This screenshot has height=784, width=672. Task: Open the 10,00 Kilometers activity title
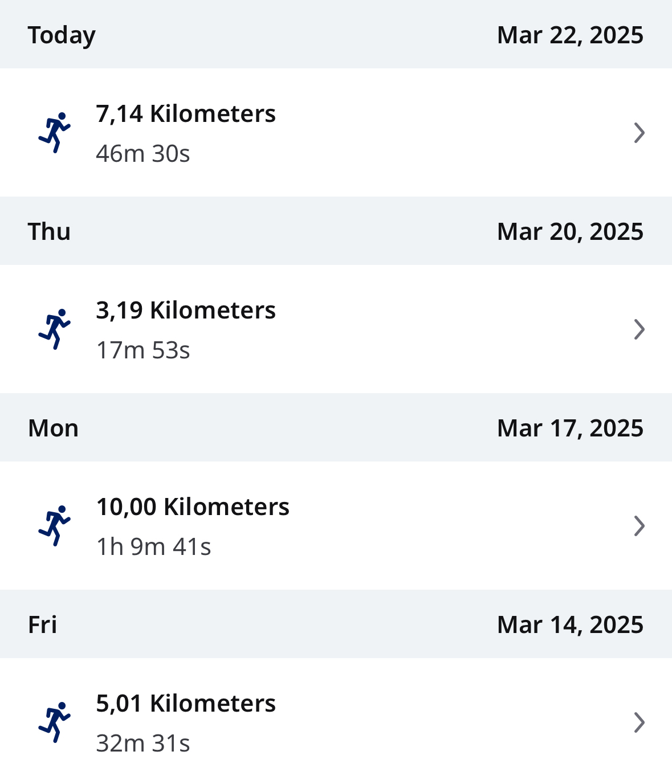tap(193, 507)
